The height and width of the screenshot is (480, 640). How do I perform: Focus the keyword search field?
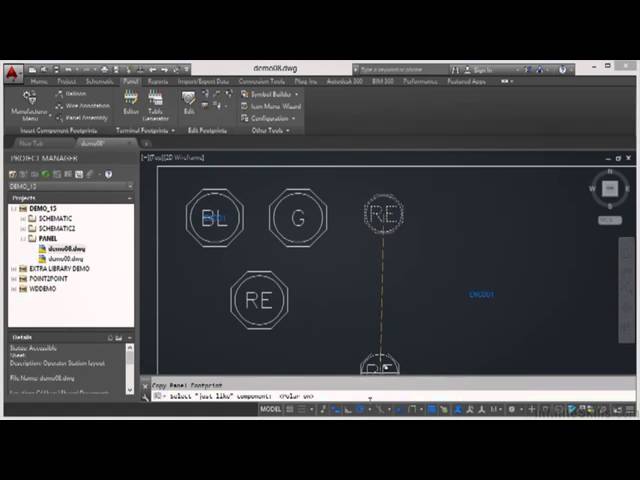403,70
